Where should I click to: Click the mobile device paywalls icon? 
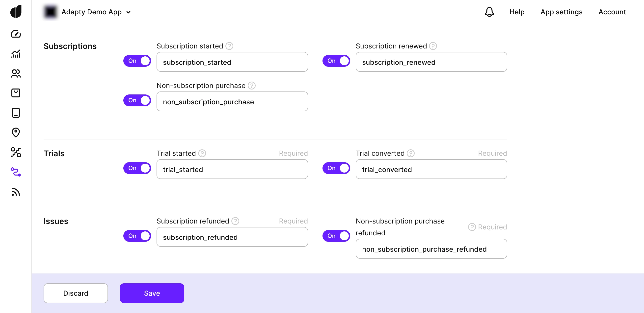16,113
